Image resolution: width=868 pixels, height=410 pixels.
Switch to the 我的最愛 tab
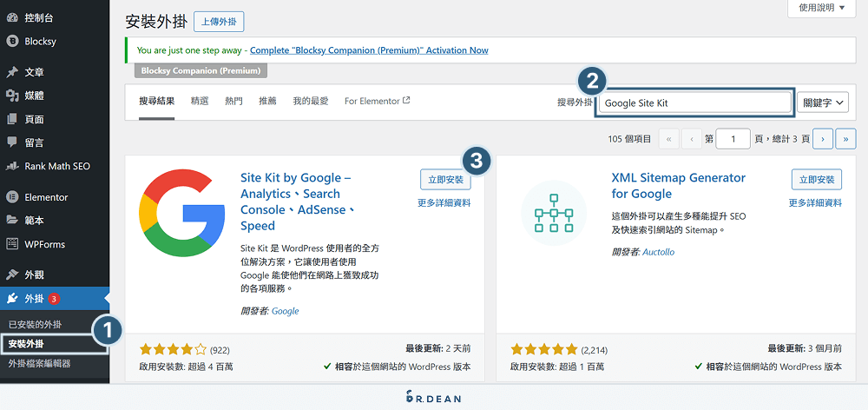click(x=311, y=101)
